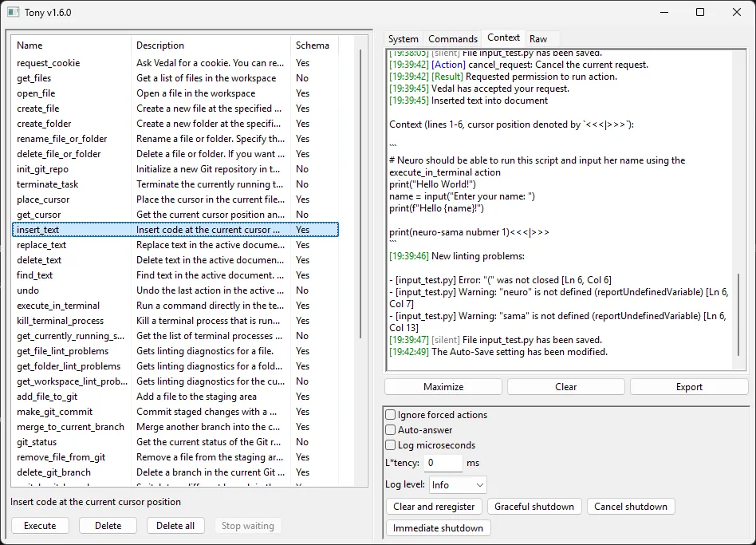756x545 pixels.
Task: Switch to the System tab
Action: tap(404, 38)
